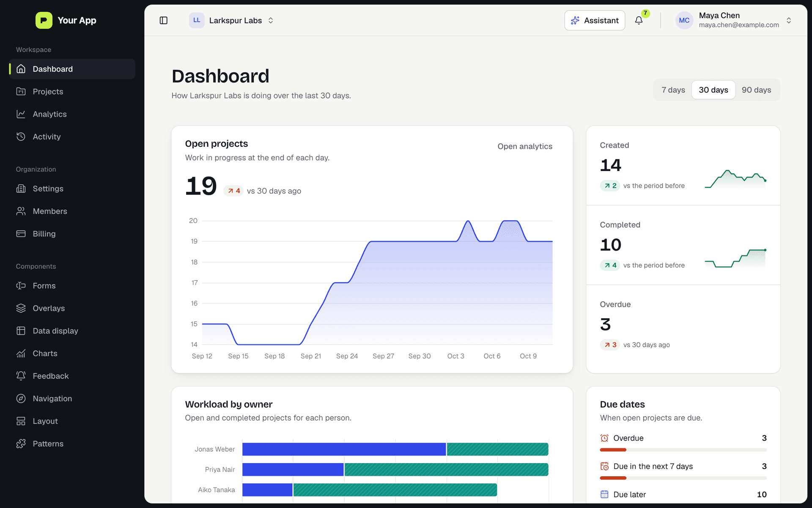Click the Due later calendar icon

click(604, 494)
